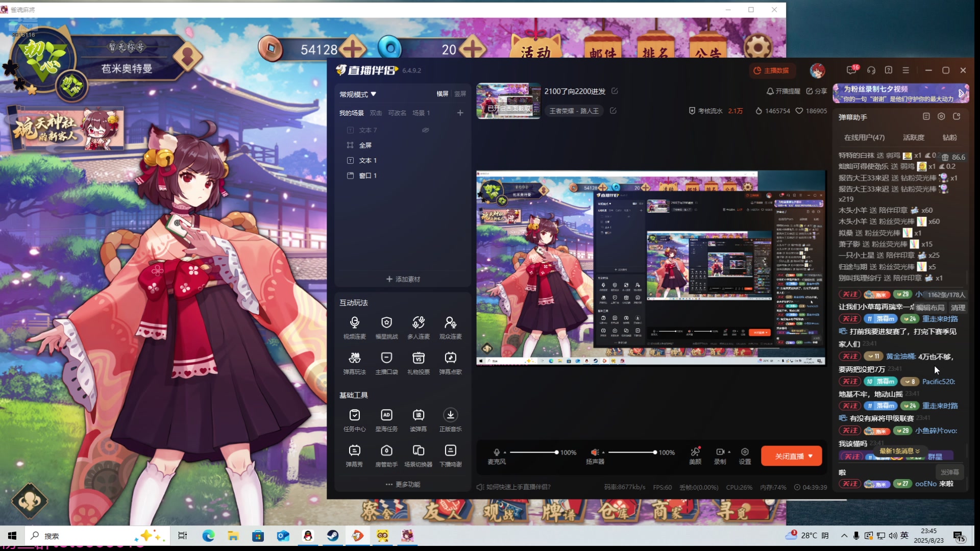Open 星海任务 AD tasks
The width and height of the screenshot is (980, 551).
click(x=386, y=420)
